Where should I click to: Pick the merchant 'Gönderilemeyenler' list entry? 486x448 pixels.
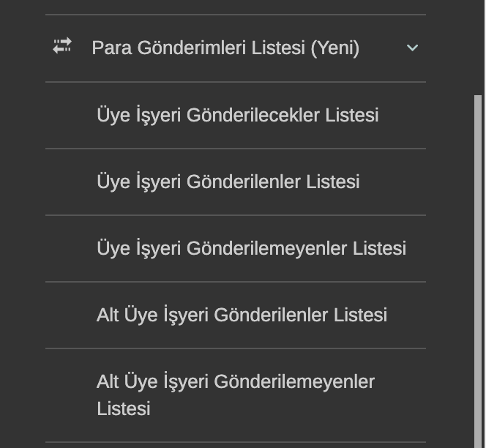coord(251,249)
